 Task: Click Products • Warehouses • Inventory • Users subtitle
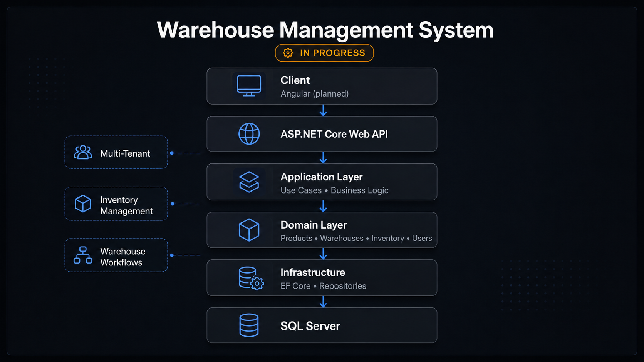(x=356, y=238)
